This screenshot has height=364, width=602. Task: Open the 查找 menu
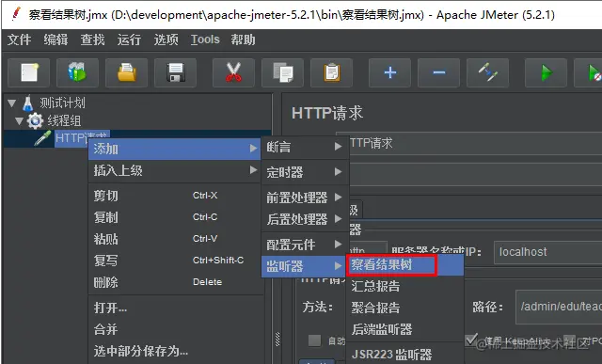(x=92, y=40)
